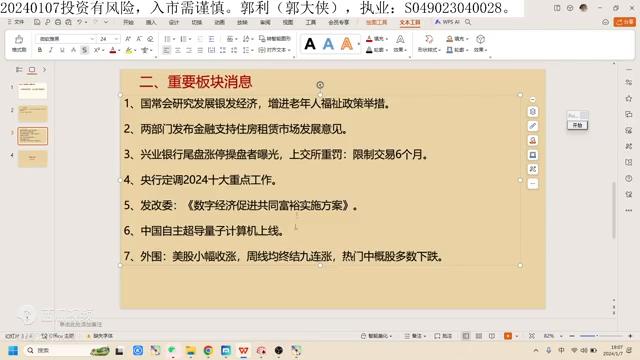This screenshot has width=640, height=360.
Task: Toggle text shadow S button
Action: [x=84, y=50]
